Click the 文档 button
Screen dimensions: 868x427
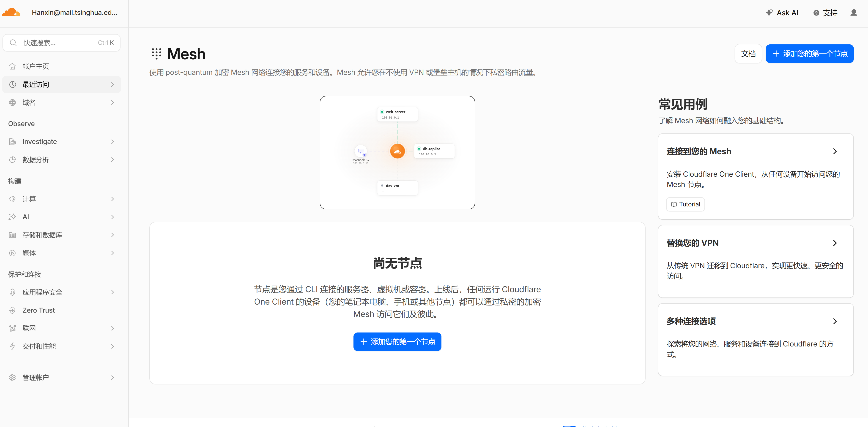click(748, 54)
